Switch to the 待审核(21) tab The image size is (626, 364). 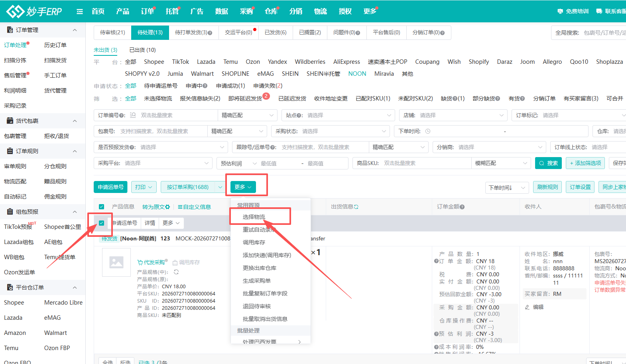coord(112,33)
